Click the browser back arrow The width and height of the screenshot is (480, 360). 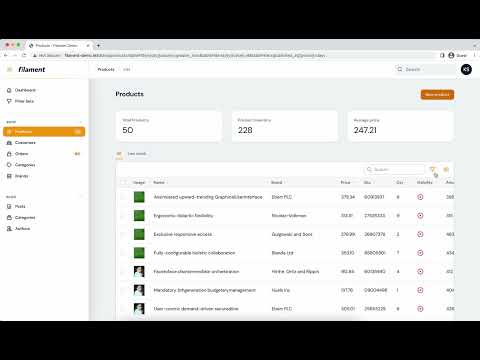(x=6, y=55)
